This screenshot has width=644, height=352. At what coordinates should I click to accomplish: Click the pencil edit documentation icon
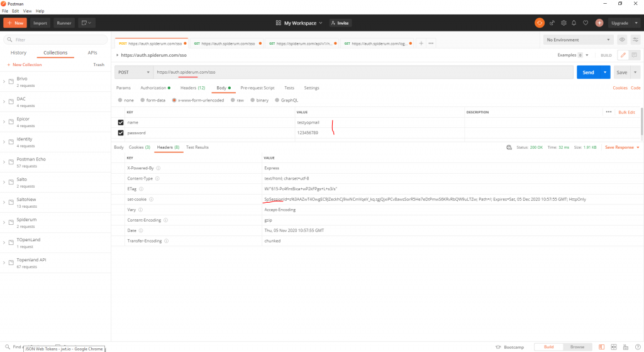pos(623,55)
